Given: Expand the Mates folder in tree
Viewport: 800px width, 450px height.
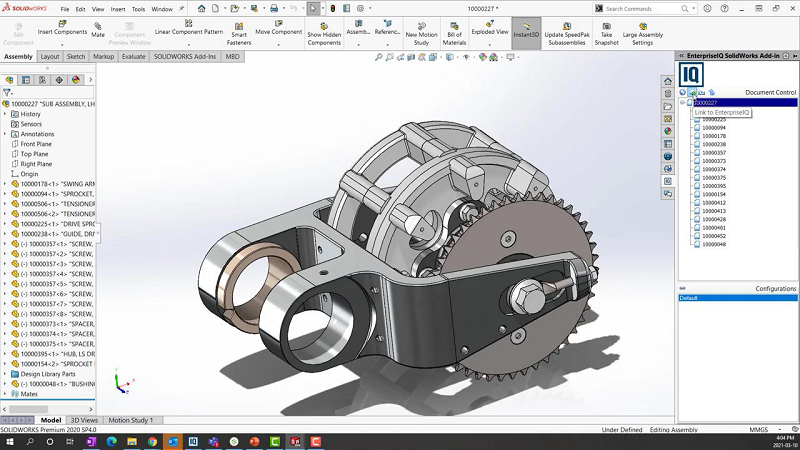Looking at the screenshot, I should point(5,394).
